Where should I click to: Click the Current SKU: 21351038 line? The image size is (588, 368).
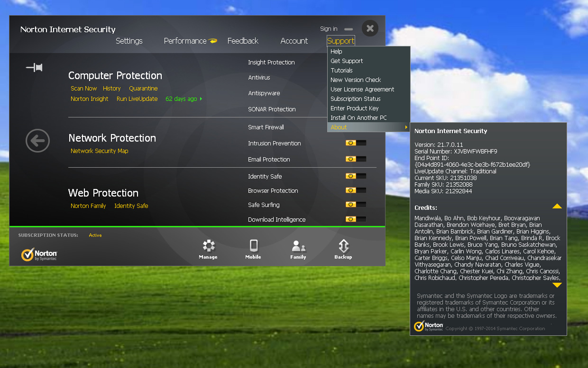coord(446,178)
